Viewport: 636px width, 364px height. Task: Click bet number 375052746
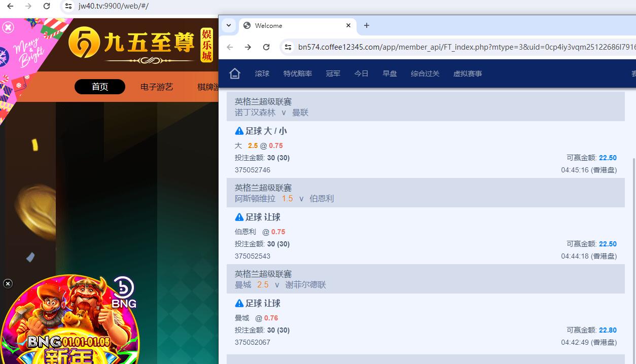coord(253,170)
